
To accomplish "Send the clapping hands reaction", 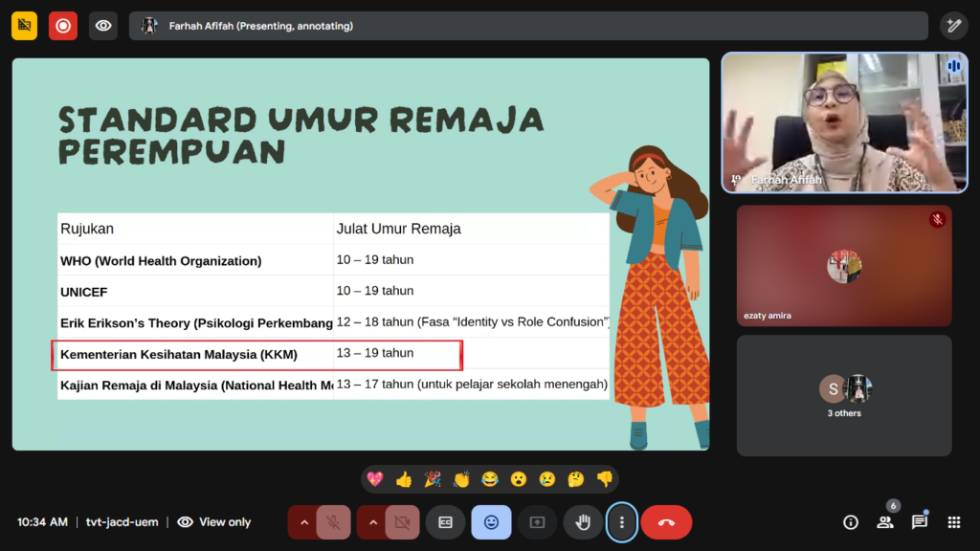I will coord(461,479).
